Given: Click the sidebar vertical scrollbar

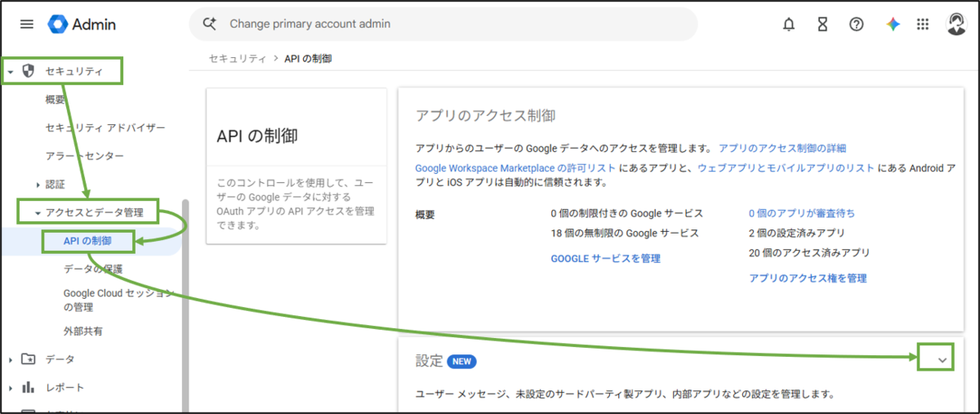Looking at the screenshot, I should tap(185, 306).
